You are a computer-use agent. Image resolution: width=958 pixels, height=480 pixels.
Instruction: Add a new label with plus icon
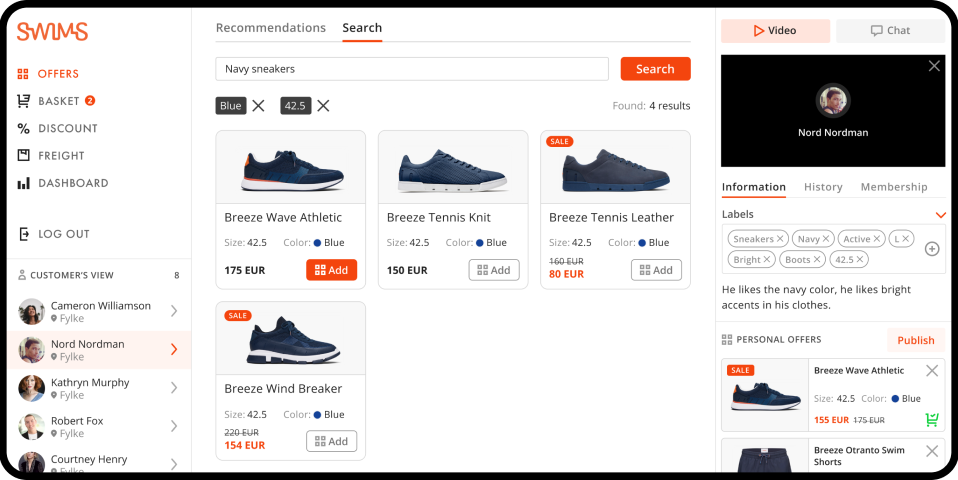[x=932, y=249]
